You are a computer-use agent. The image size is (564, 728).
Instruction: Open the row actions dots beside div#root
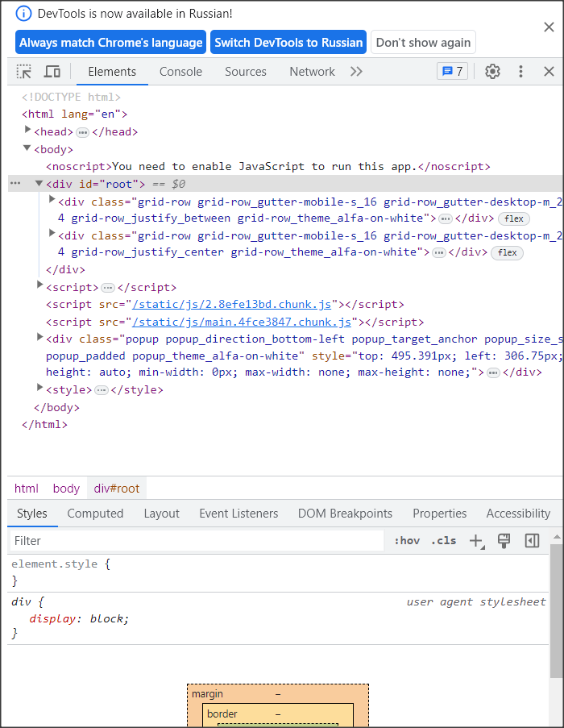[x=15, y=183]
